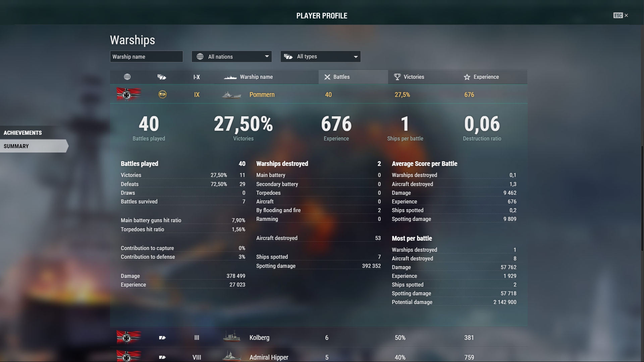Click the By flooding and fire row
The height and width of the screenshot is (362, 644).
tap(318, 210)
